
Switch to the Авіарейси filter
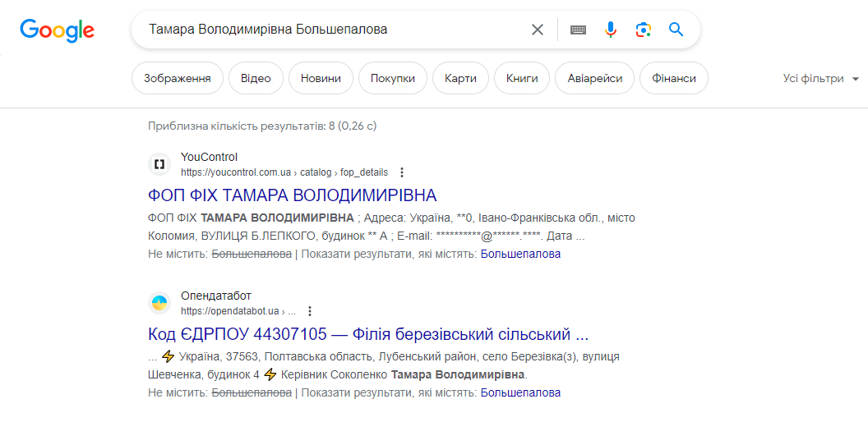pyautogui.click(x=594, y=79)
